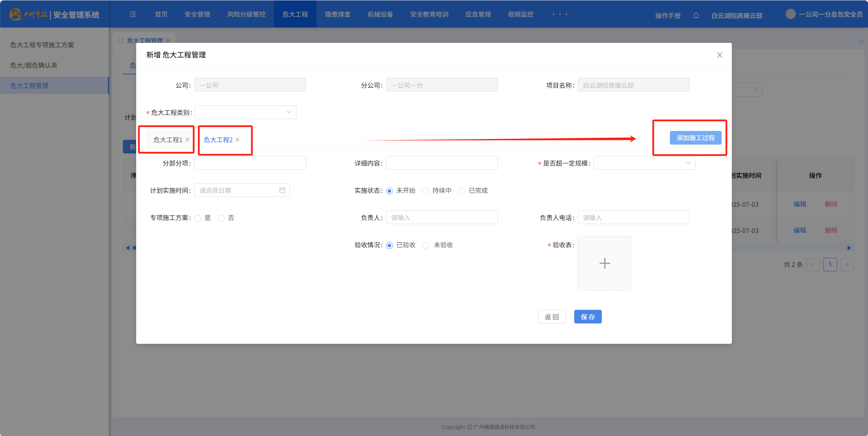This screenshot has width=868, height=436.
Task: Open the notification bell icon
Action: 696,15
